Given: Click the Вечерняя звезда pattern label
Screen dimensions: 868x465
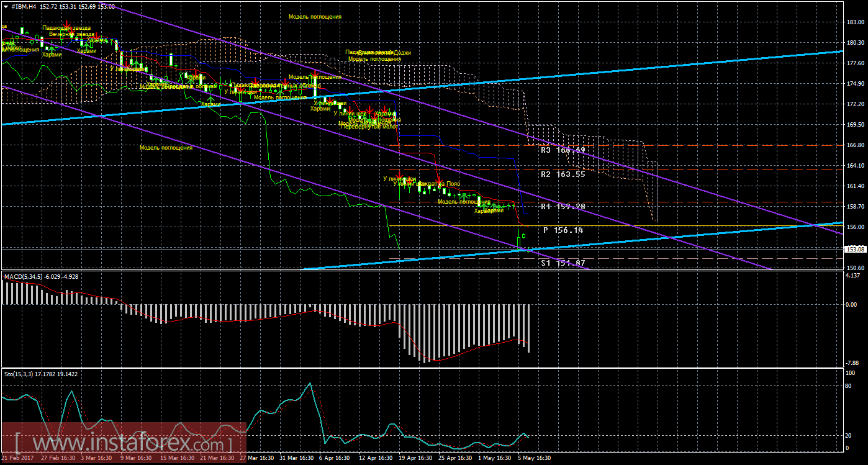Looking at the screenshot, I should coord(72,34).
